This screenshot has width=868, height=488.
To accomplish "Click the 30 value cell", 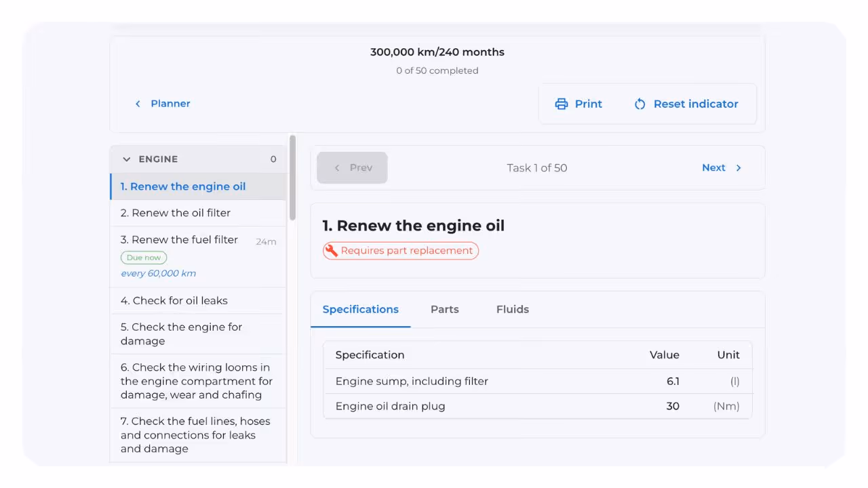I will [x=673, y=407].
